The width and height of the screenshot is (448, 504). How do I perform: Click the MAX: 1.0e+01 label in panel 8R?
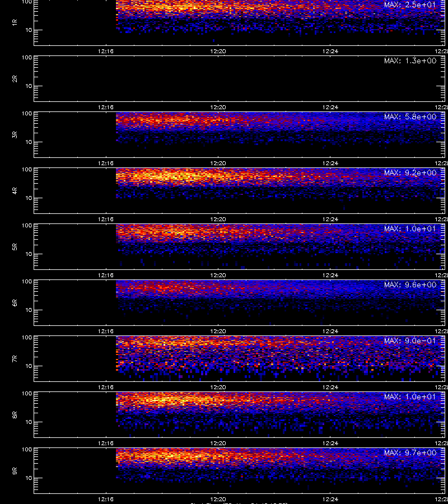pos(410,396)
